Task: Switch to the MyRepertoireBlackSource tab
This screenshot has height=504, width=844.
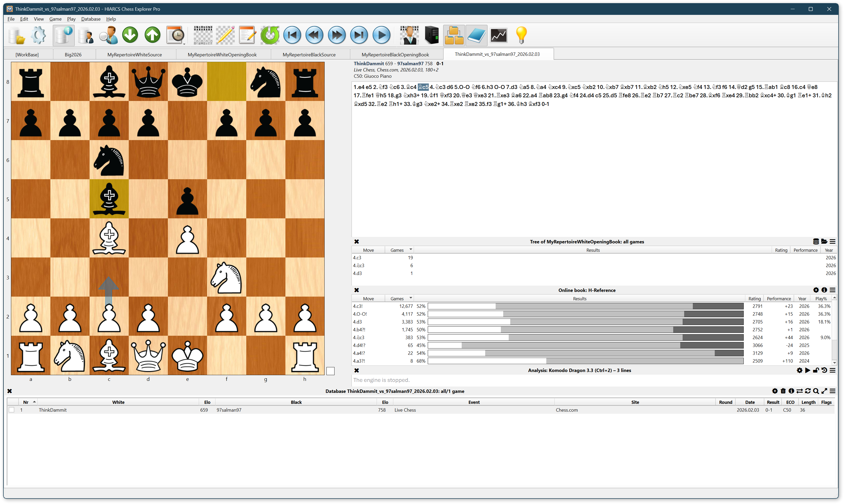Action: [x=309, y=55]
